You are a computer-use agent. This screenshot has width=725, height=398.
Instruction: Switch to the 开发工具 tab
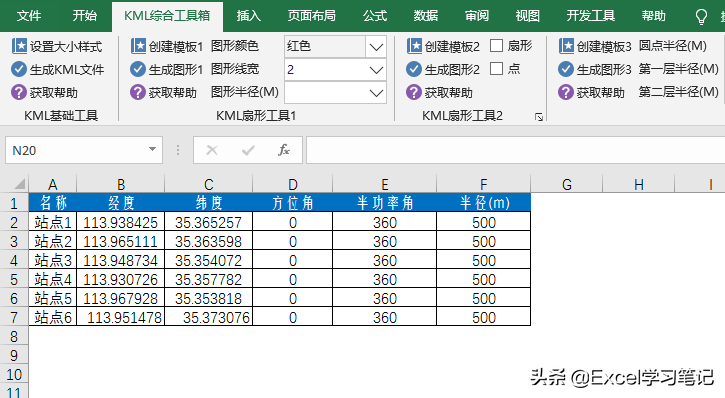(590, 16)
